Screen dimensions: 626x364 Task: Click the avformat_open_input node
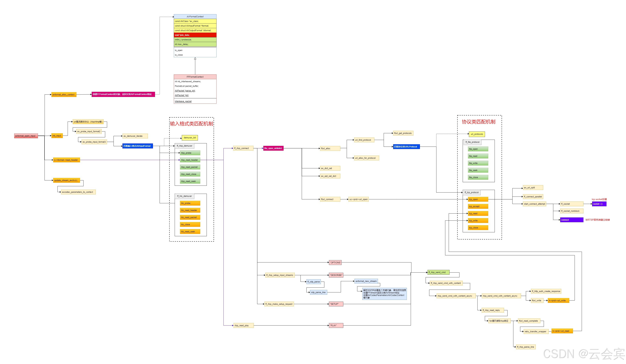(26, 136)
